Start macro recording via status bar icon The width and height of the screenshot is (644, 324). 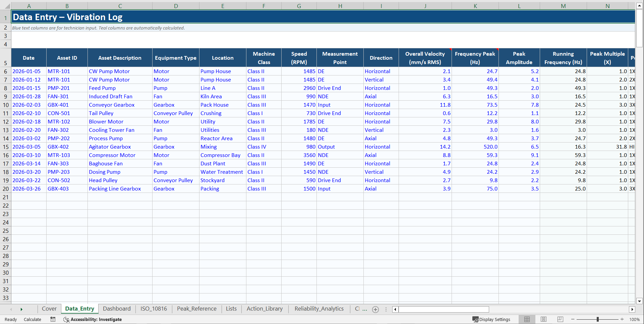53,319
